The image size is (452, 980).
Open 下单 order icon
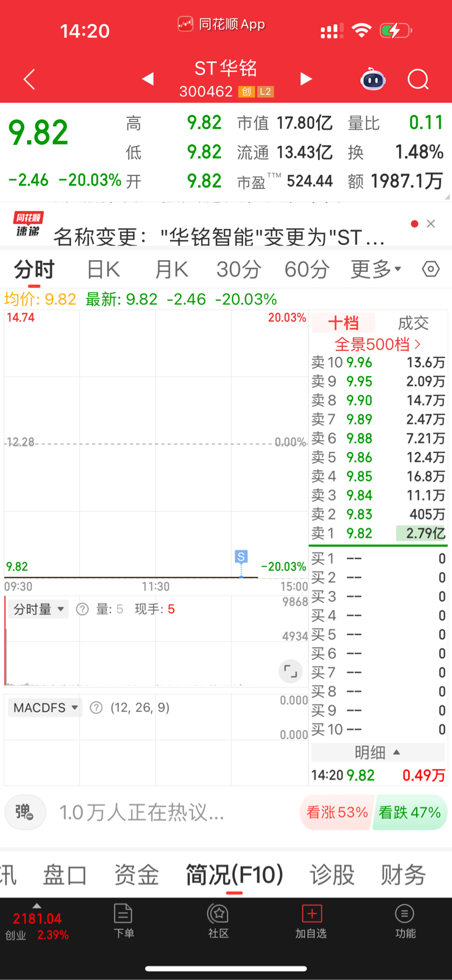coord(124,921)
